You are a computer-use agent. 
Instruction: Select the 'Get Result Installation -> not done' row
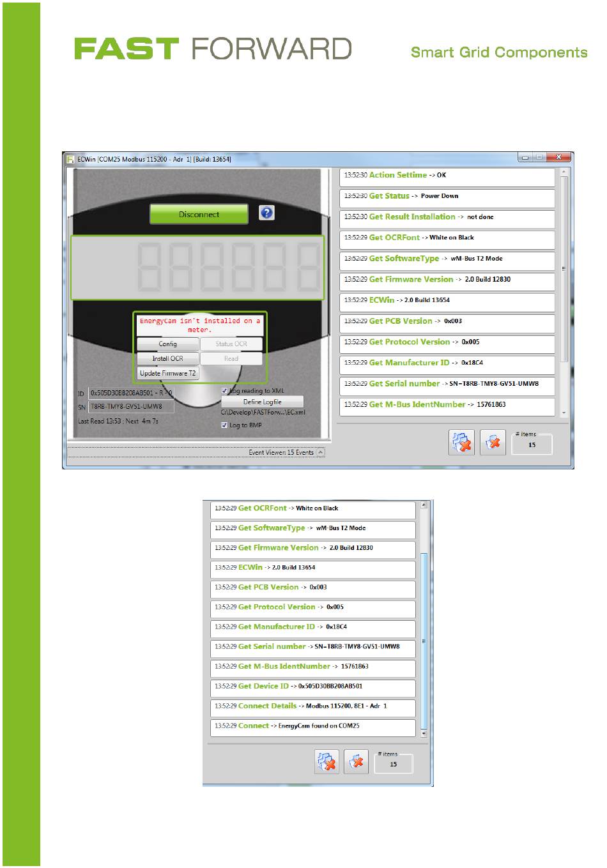(x=447, y=218)
